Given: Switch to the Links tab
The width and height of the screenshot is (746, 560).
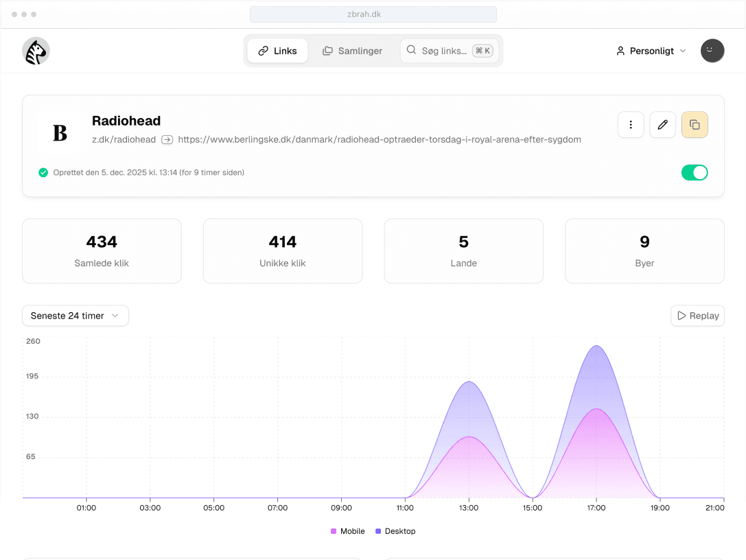Looking at the screenshot, I should pyautogui.click(x=277, y=51).
